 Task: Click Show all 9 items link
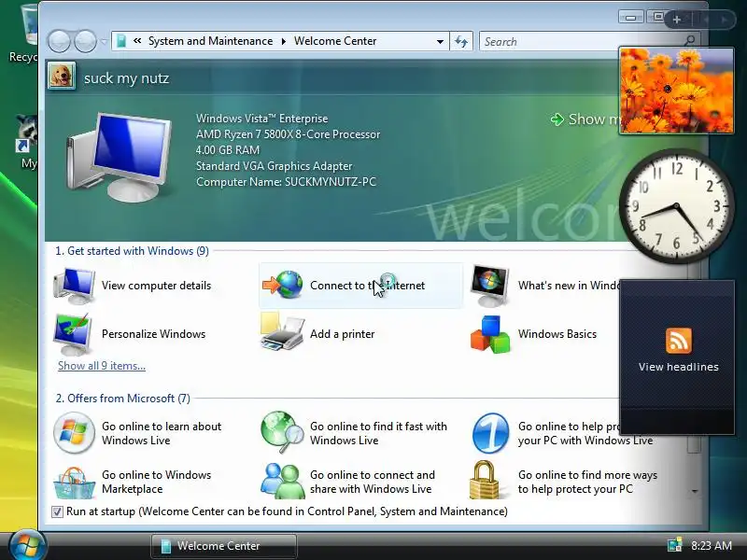[x=102, y=366]
